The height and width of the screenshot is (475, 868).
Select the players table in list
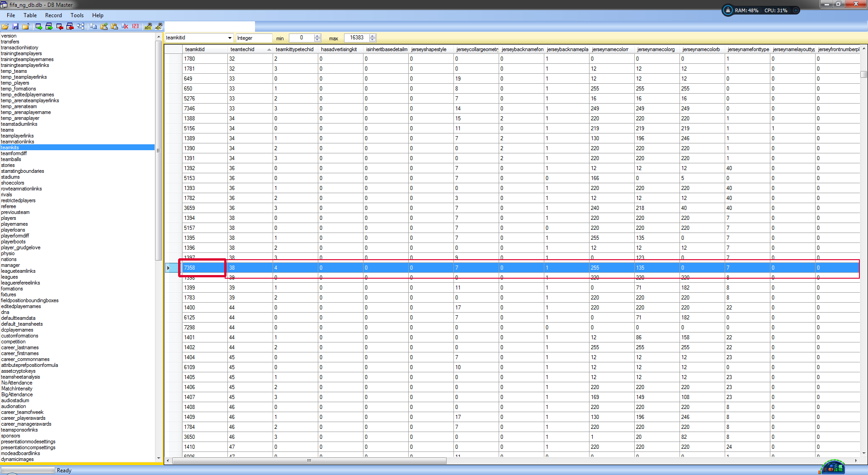9,218
